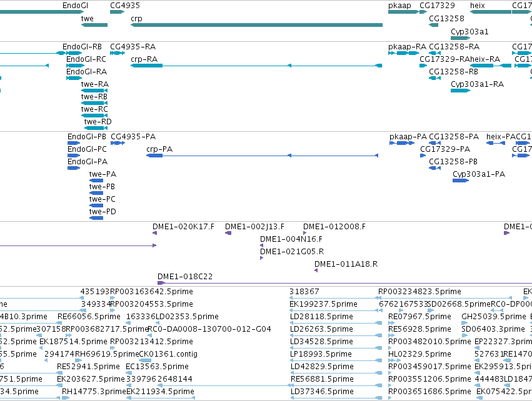
Task: Select the CG17329 gene label
Action: pyautogui.click(x=437, y=6)
